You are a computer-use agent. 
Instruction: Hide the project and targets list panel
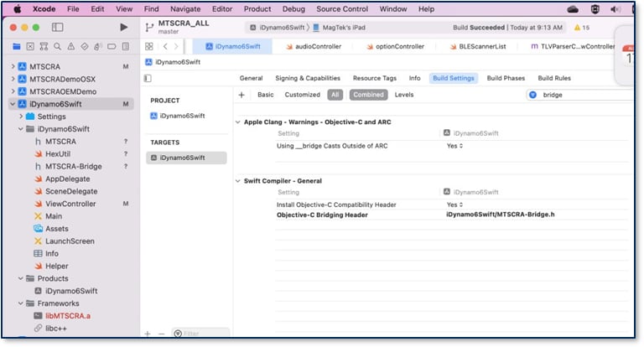click(148, 78)
